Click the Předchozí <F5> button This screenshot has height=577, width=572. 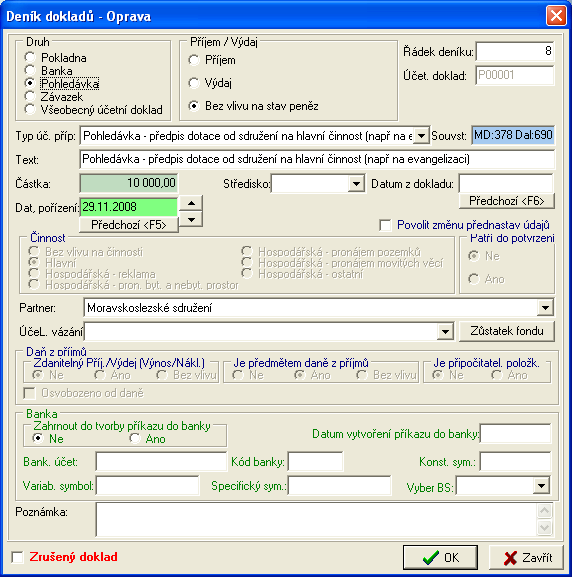[x=129, y=225]
